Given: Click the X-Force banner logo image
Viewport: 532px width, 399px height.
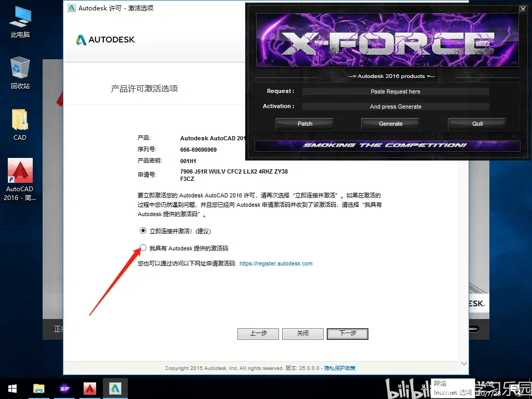Looking at the screenshot, I should coord(387,40).
